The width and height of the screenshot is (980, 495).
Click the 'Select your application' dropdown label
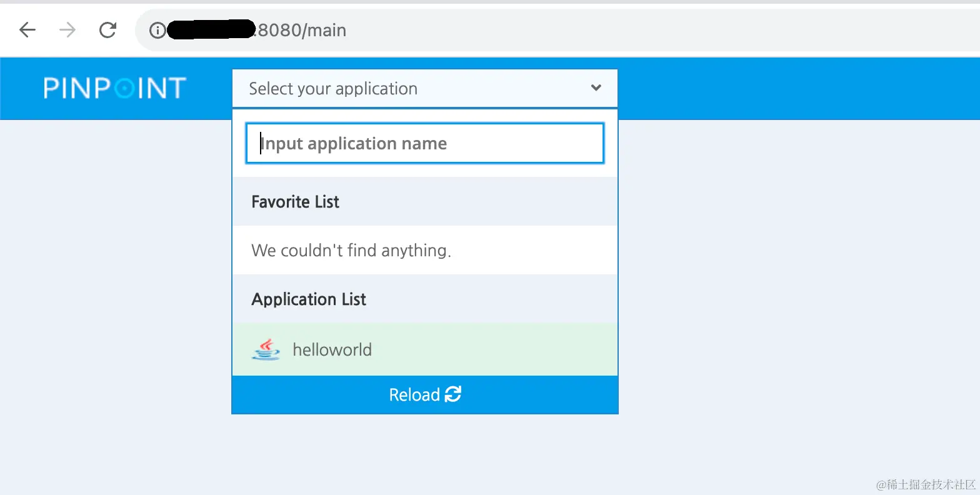coord(333,89)
